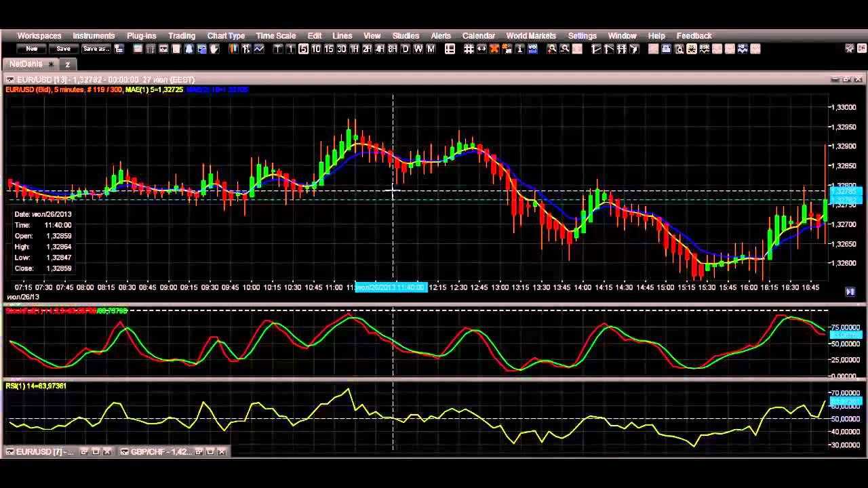The height and width of the screenshot is (488, 868).
Task: Click the 'ask' price icon
Action: pos(705,49)
